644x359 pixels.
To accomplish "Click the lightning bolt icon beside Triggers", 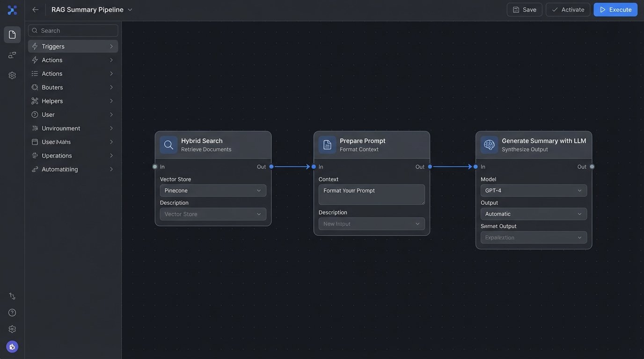I will tap(33, 46).
